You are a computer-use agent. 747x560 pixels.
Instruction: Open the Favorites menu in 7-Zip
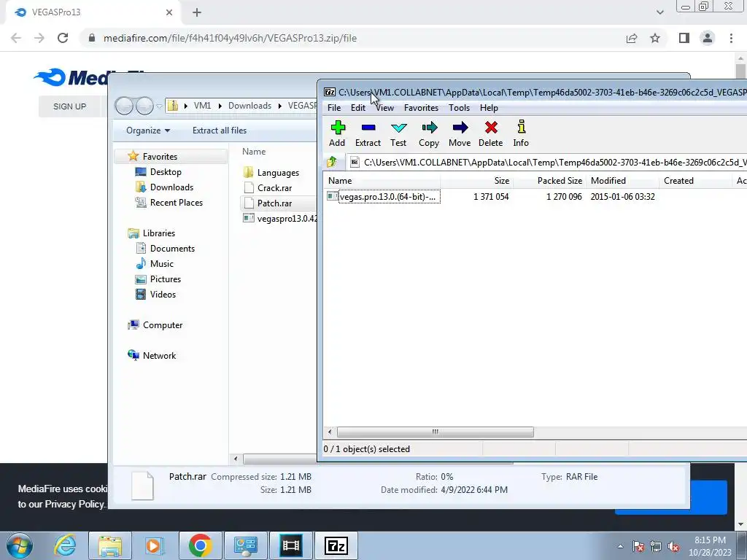[x=421, y=108]
